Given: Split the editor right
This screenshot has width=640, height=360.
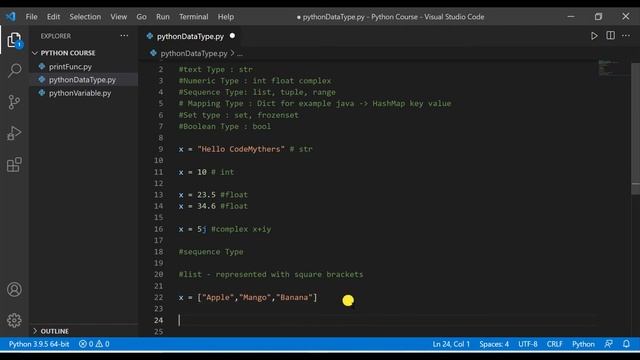Looking at the screenshot, I should (x=610, y=36).
